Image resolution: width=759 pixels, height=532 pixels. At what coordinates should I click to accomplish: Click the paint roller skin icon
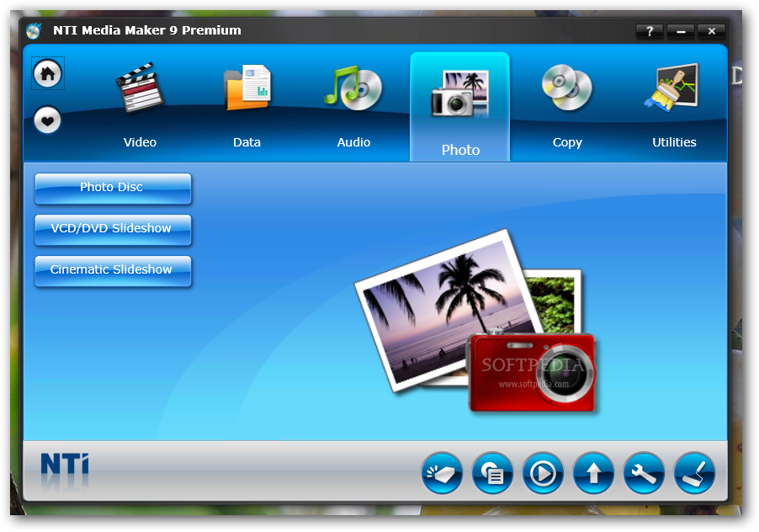click(x=694, y=473)
